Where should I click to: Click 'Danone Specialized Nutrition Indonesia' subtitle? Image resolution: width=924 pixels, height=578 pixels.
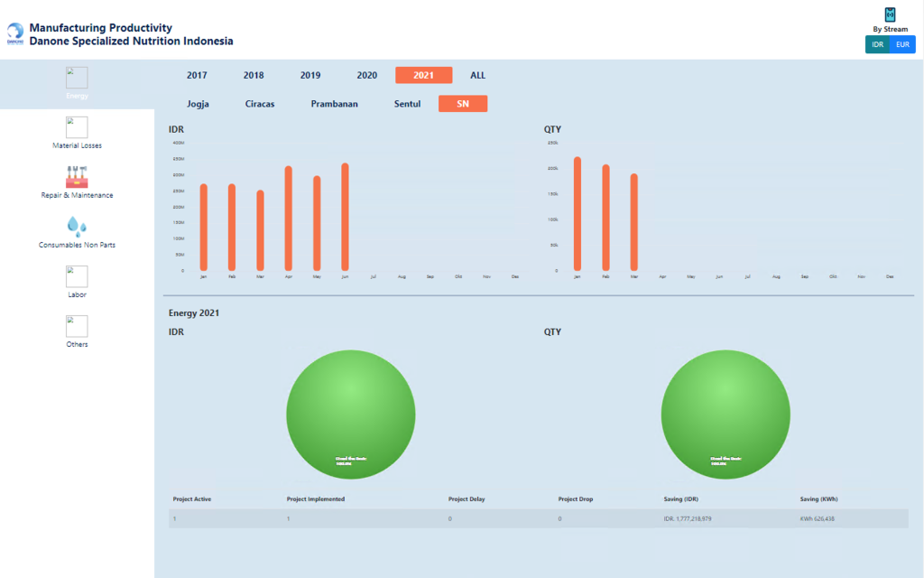coord(132,42)
